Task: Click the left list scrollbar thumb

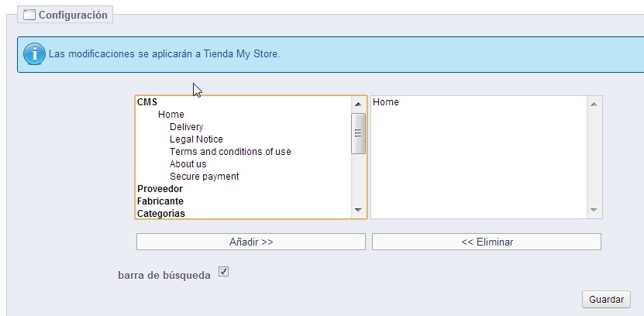Action: pyautogui.click(x=358, y=132)
